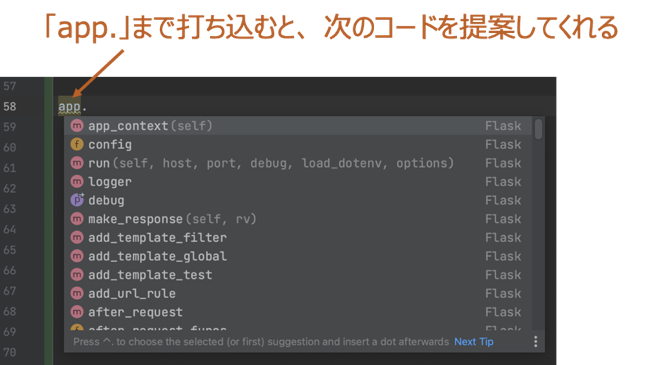Image resolution: width=660 pixels, height=365 pixels.
Task: Click the method icon beside logger
Action: tap(77, 181)
